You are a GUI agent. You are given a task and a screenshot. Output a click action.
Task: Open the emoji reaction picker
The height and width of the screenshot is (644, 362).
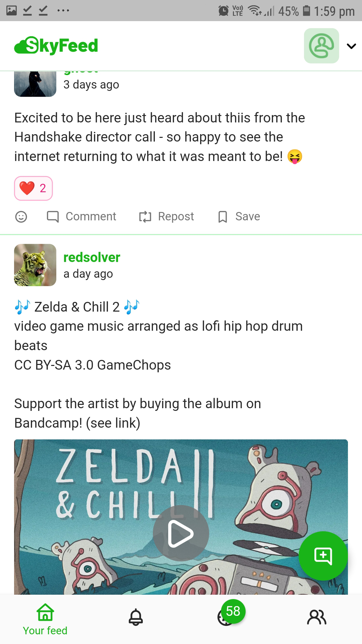[x=21, y=217]
